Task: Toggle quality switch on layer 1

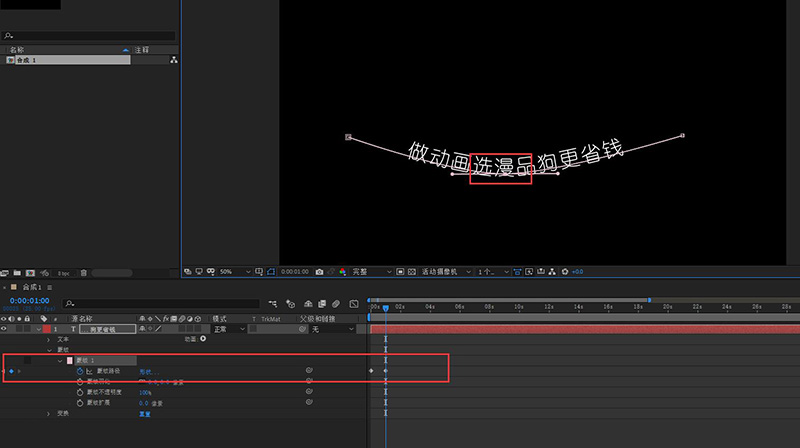Action: click(x=158, y=329)
